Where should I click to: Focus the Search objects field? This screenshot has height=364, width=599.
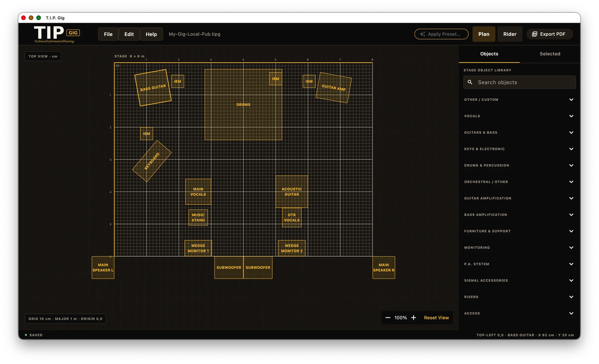519,82
